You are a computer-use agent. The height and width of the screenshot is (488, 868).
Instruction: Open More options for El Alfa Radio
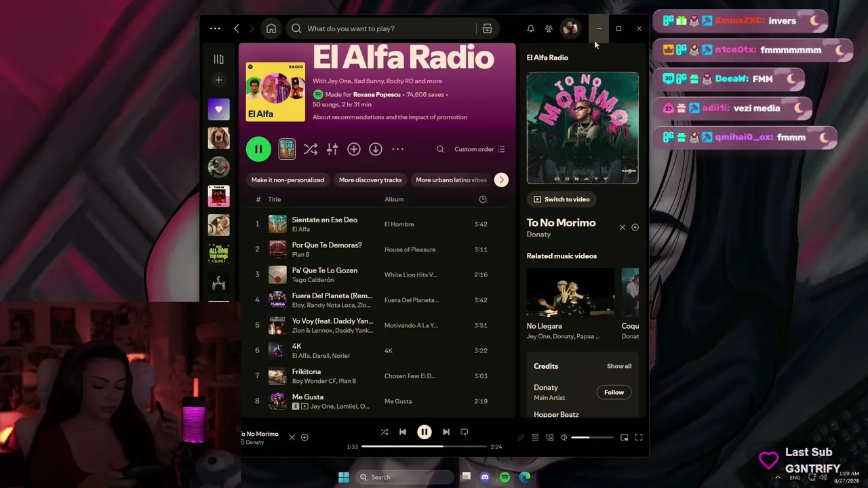click(398, 149)
